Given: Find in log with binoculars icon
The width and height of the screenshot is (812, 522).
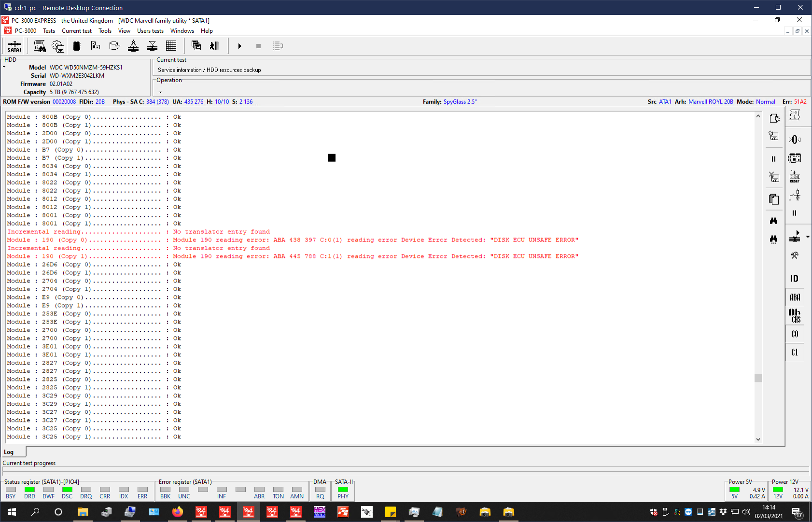Looking at the screenshot, I should (774, 221).
